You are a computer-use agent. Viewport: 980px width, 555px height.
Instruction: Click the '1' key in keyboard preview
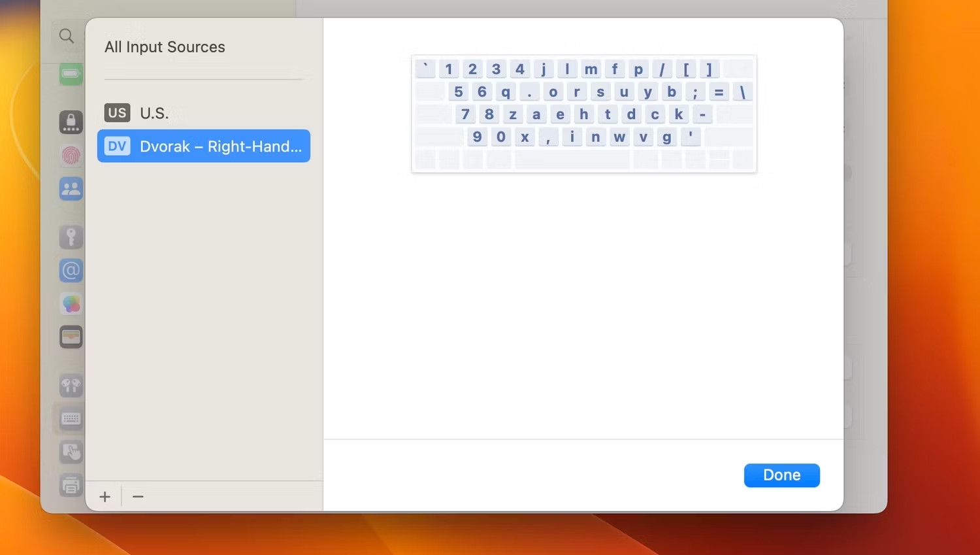click(x=449, y=69)
